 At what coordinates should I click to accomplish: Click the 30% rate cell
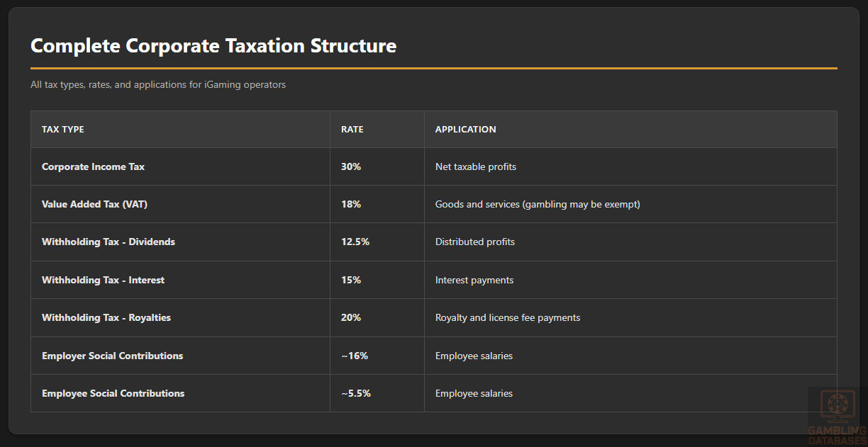point(351,167)
